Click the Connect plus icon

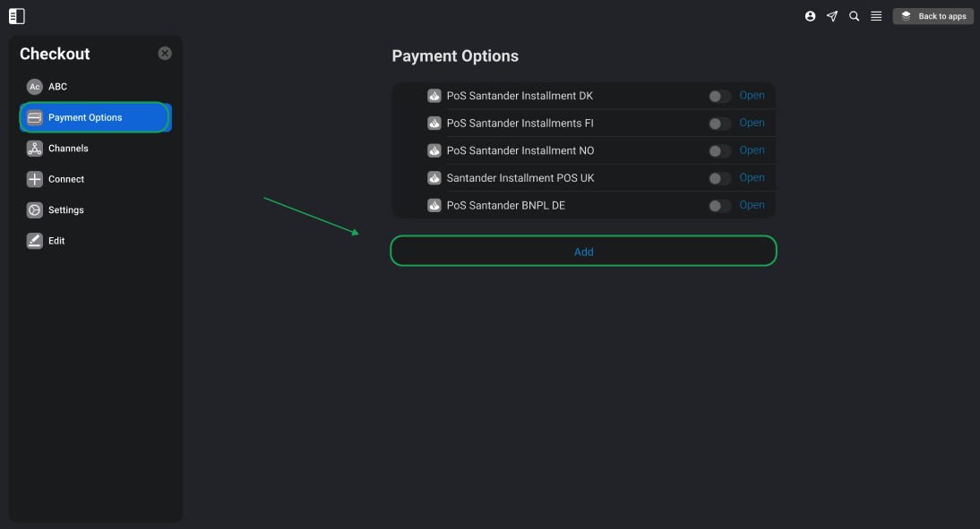pyautogui.click(x=34, y=179)
